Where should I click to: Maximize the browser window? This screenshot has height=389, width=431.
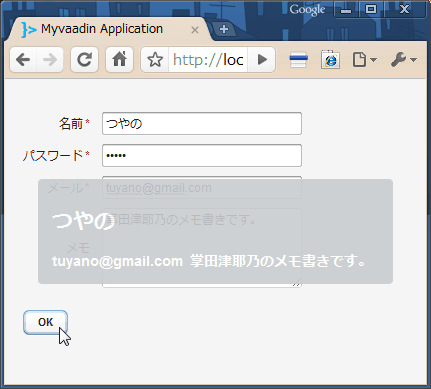(x=371, y=9)
